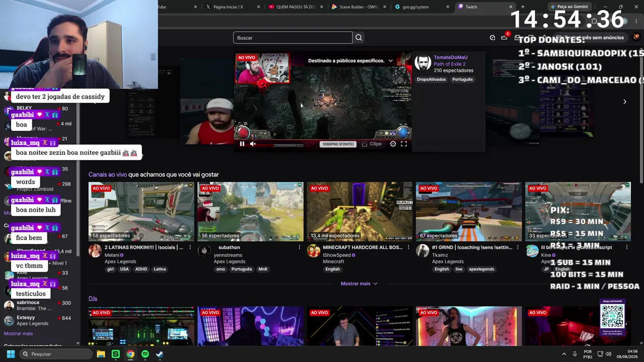Switch to the 'Página Inicial / X' browser tab
The height and width of the screenshot is (362, 644).
tap(232, 7)
